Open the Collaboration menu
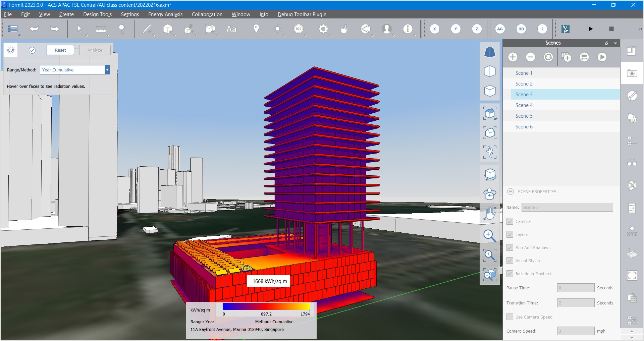The height and width of the screenshot is (341, 644). pyautogui.click(x=207, y=14)
